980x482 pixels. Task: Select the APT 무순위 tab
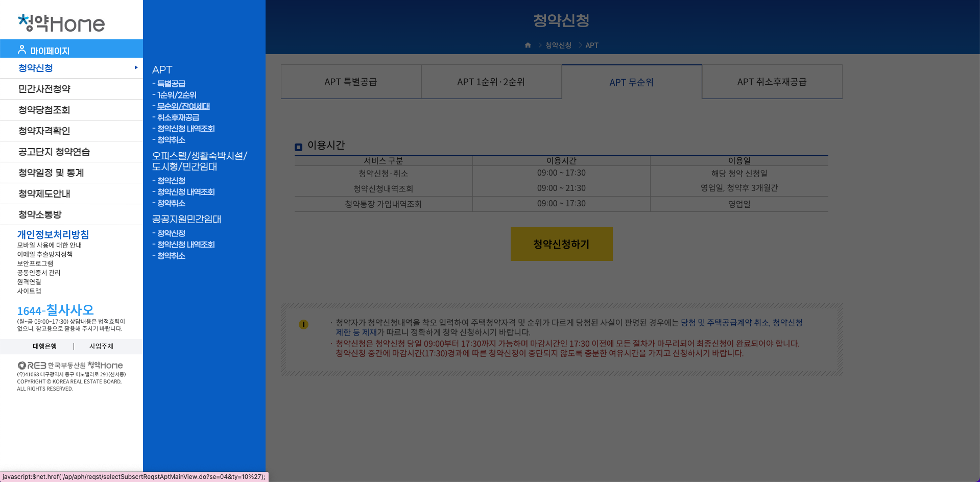tap(632, 82)
